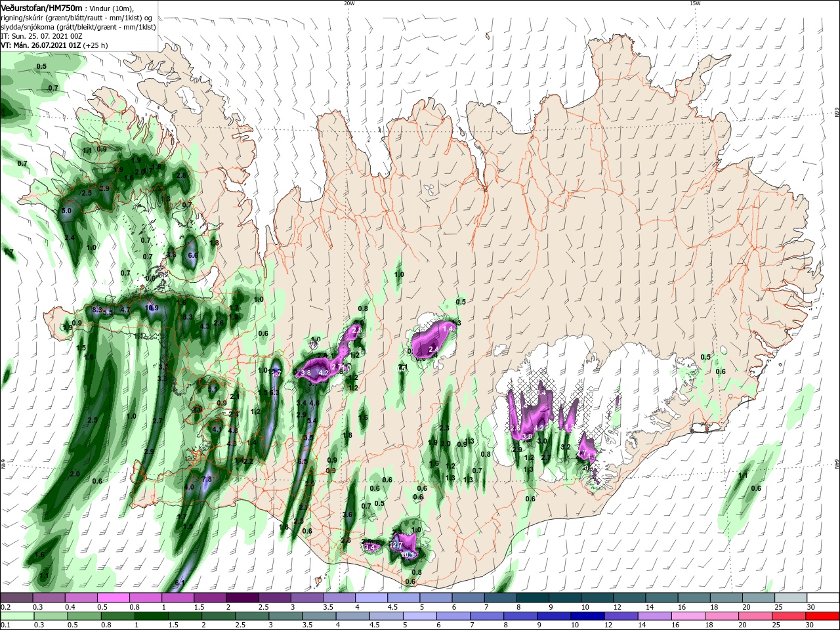Click the white swatch ending the upper legend
Viewport: 840px width, 630px height.
822,598
